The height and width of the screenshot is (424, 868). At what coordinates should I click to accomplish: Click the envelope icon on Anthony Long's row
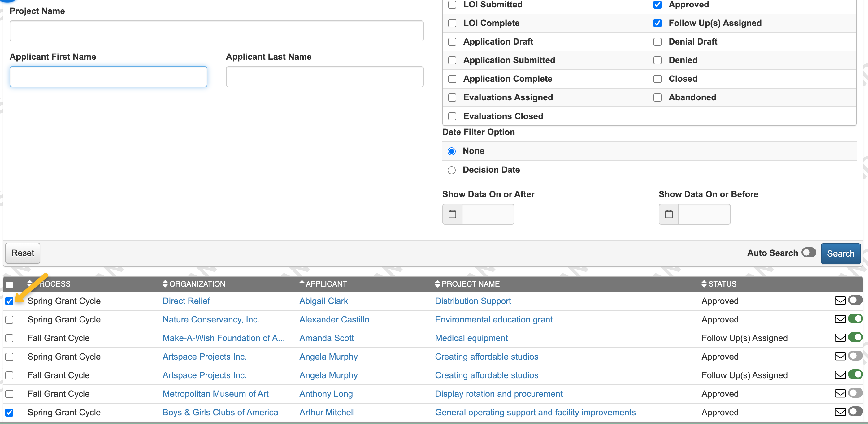click(x=840, y=393)
